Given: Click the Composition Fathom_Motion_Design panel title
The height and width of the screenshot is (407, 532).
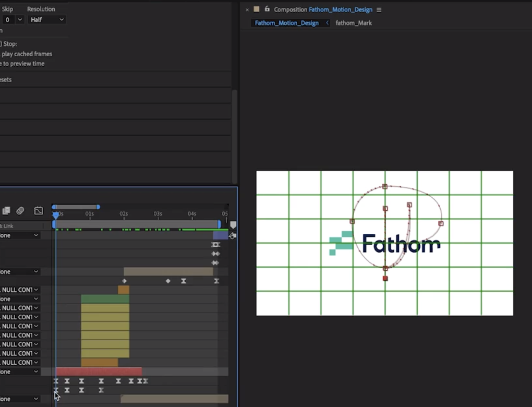Looking at the screenshot, I should [x=323, y=9].
